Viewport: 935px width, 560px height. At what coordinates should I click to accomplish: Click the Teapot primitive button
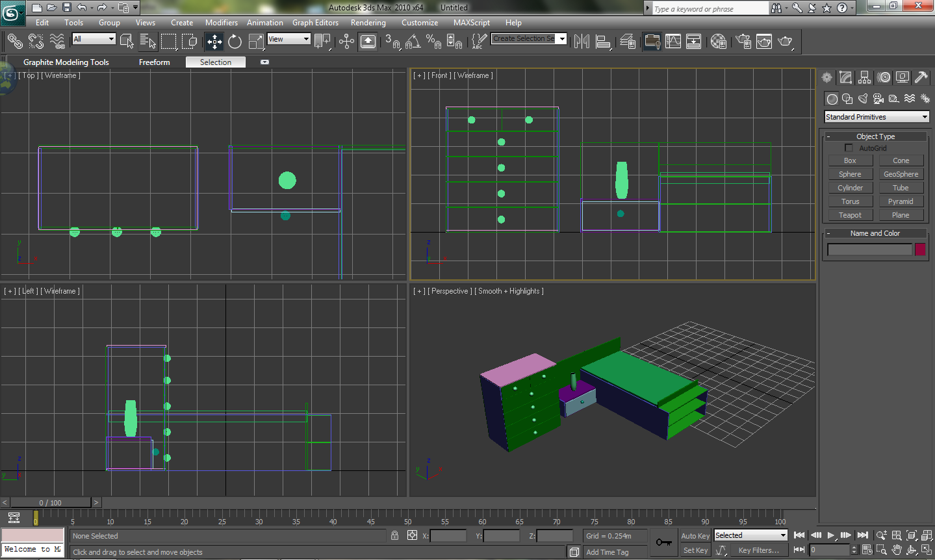tap(850, 215)
